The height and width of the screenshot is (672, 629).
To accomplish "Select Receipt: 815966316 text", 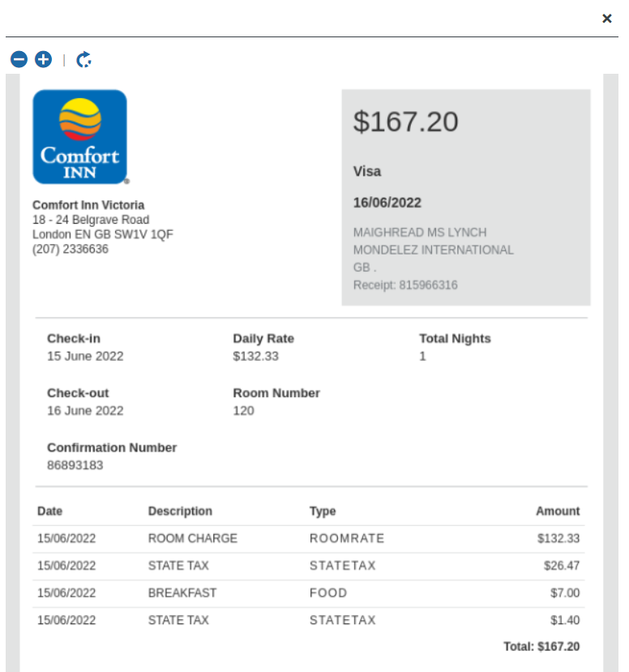I will [405, 285].
